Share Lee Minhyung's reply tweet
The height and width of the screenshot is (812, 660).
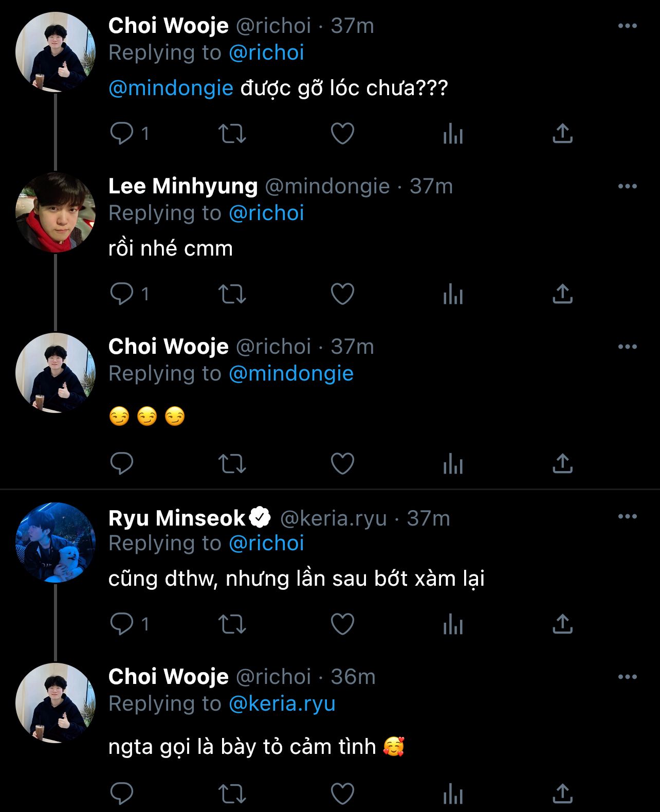click(x=562, y=294)
